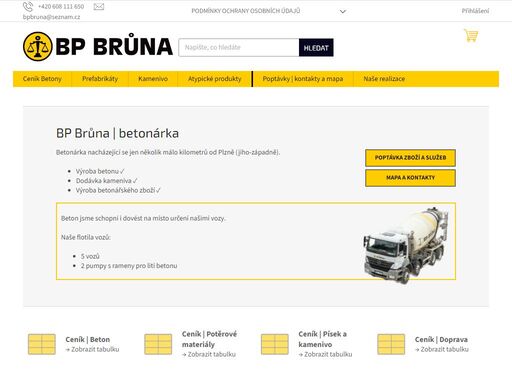Open Ceník | Potěrové materiály link
The width and height of the screenshot is (512, 384).
(209, 339)
